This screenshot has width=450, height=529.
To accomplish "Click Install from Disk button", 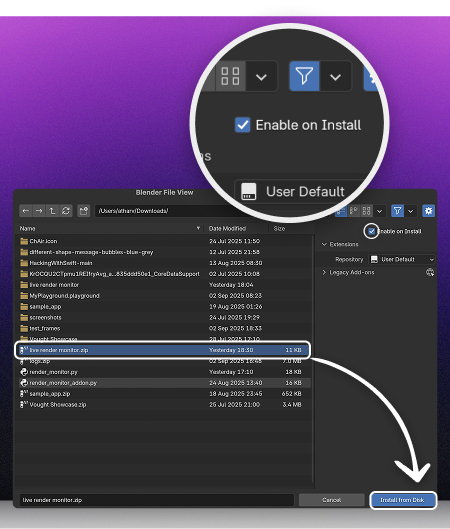I will coord(403,500).
